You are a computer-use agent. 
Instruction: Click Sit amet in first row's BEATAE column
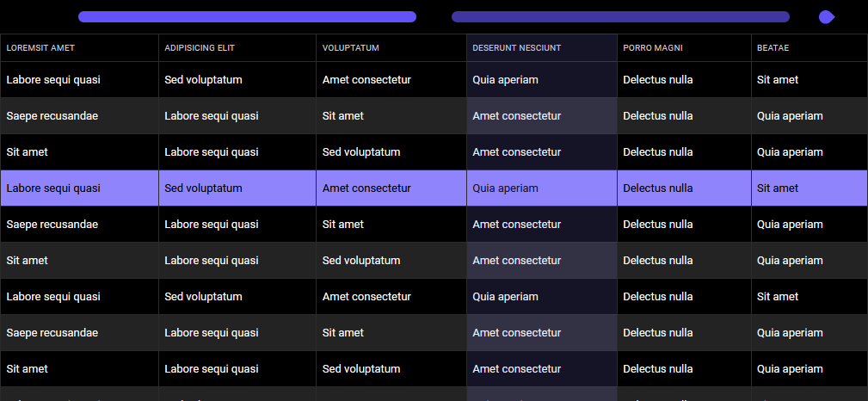coord(777,80)
